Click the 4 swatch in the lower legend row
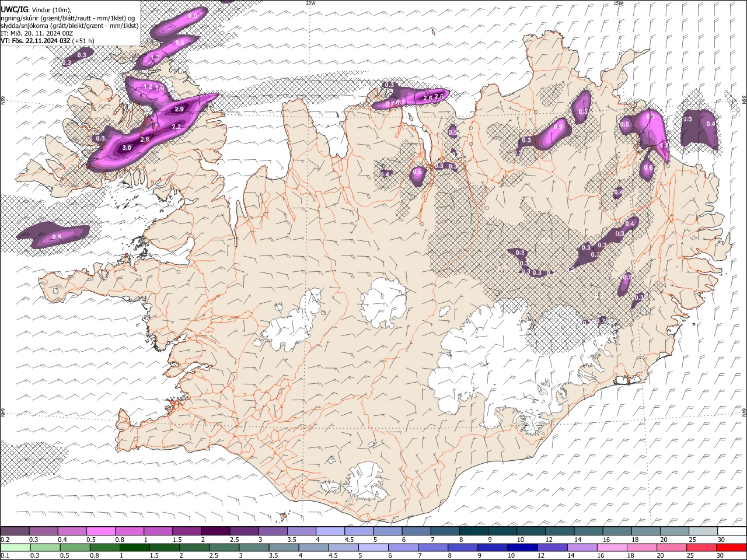 pos(313,547)
